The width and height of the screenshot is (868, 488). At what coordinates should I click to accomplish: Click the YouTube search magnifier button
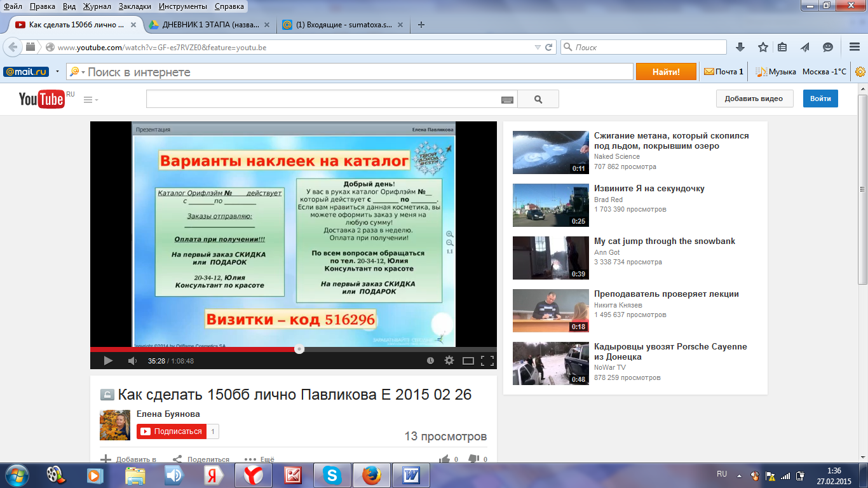tap(538, 99)
